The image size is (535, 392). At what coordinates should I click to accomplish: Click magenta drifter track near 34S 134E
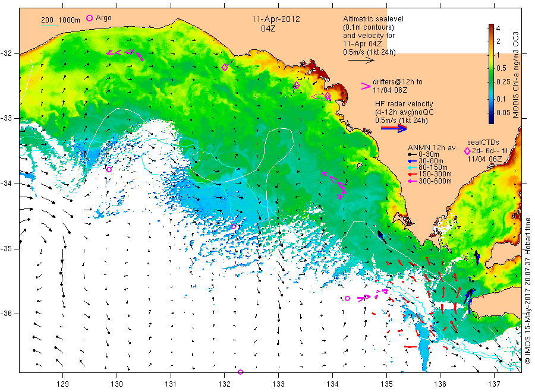point(335,185)
